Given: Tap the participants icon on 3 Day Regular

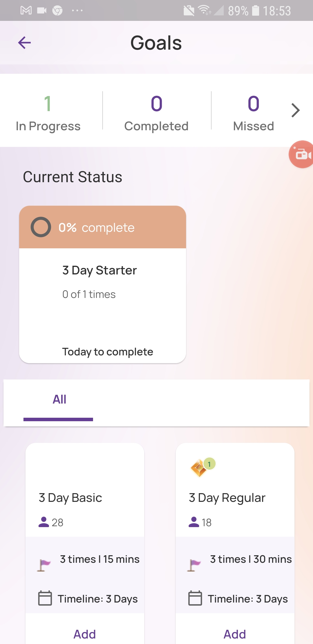Looking at the screenshot, I should coord(194,522).
